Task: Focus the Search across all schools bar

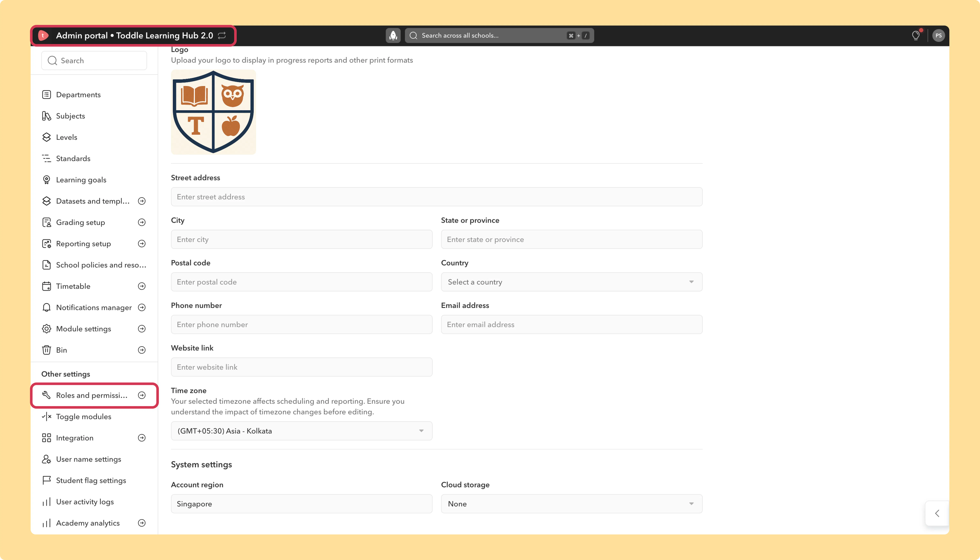Action: 499,35
